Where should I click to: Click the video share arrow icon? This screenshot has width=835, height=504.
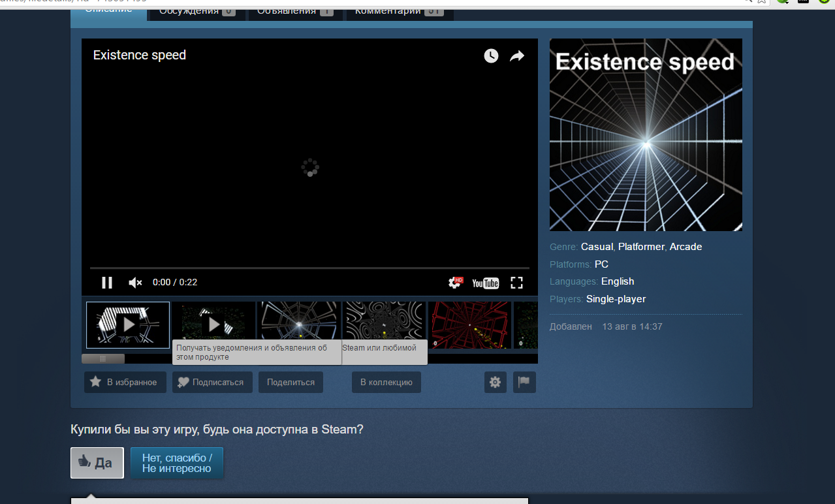pyautogui.click(x=517, y=56)
